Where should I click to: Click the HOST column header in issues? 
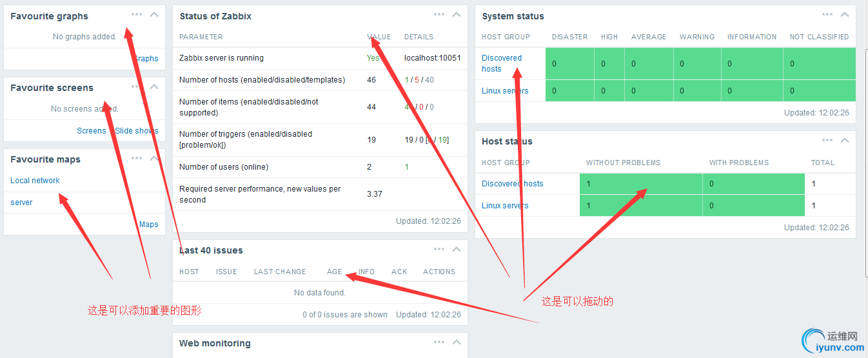click(189, 272)
